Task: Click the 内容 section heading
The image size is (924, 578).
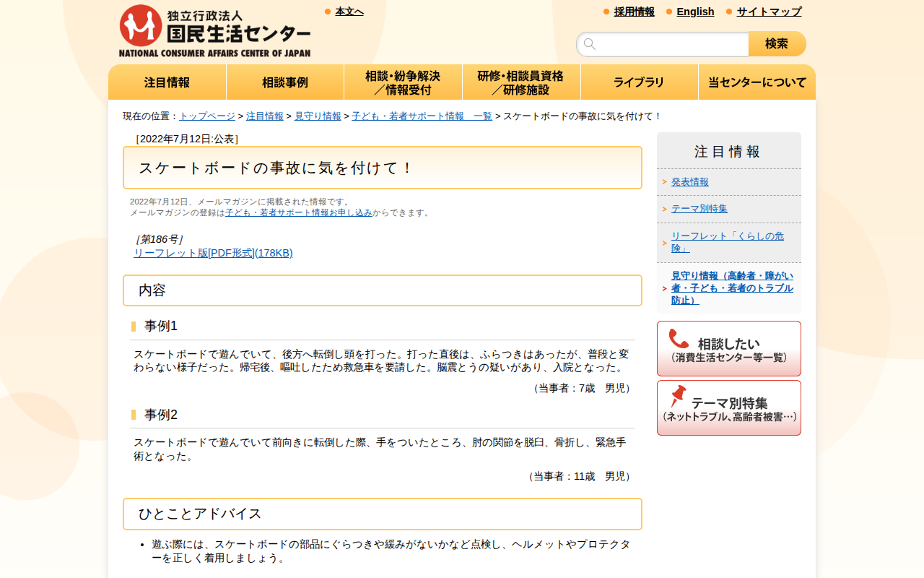Action: pyautogui.click(x=383, y=290)
